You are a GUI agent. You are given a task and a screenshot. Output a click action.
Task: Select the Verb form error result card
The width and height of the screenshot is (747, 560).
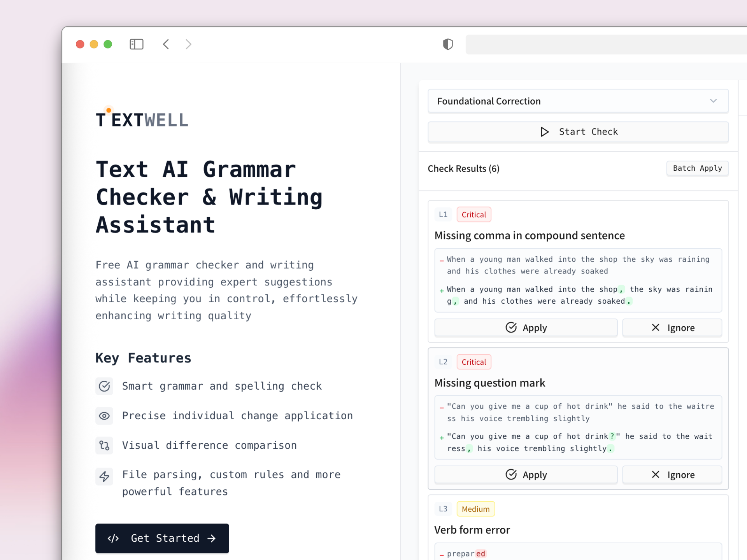[x=578, y=528]
